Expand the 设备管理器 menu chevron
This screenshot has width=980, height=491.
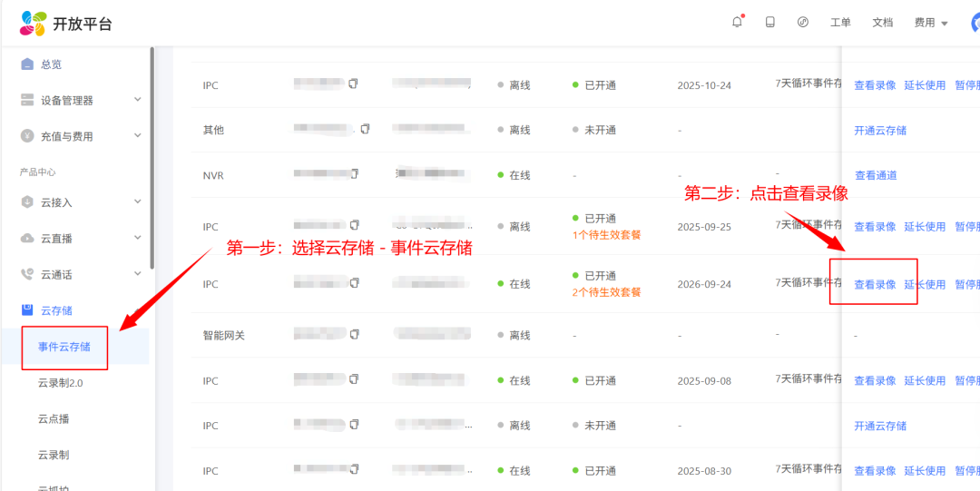coord(138,100)
